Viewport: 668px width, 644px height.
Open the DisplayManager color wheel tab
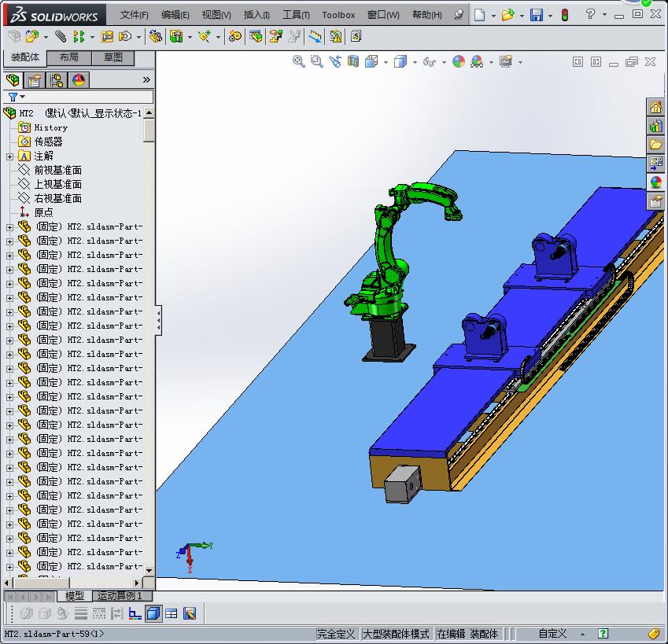[x=79, y=80]
